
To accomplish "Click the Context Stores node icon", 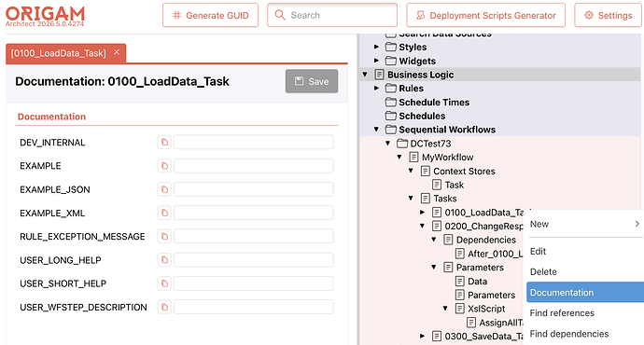I will tap(425, 171).
